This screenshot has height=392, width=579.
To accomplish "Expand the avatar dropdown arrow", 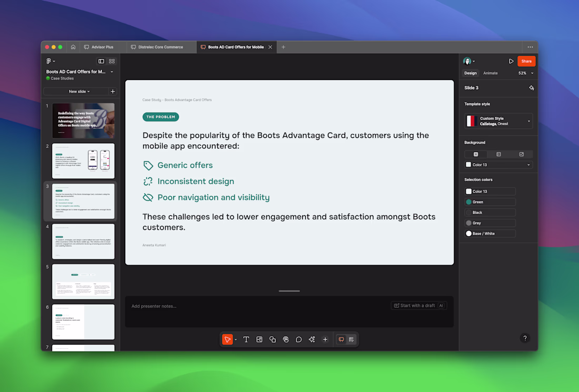I will (x=474, y=61).
